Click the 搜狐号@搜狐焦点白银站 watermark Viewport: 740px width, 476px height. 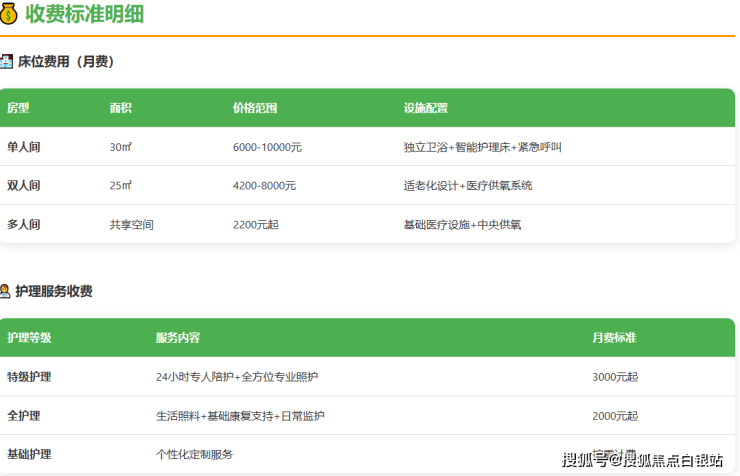point(642,460)
